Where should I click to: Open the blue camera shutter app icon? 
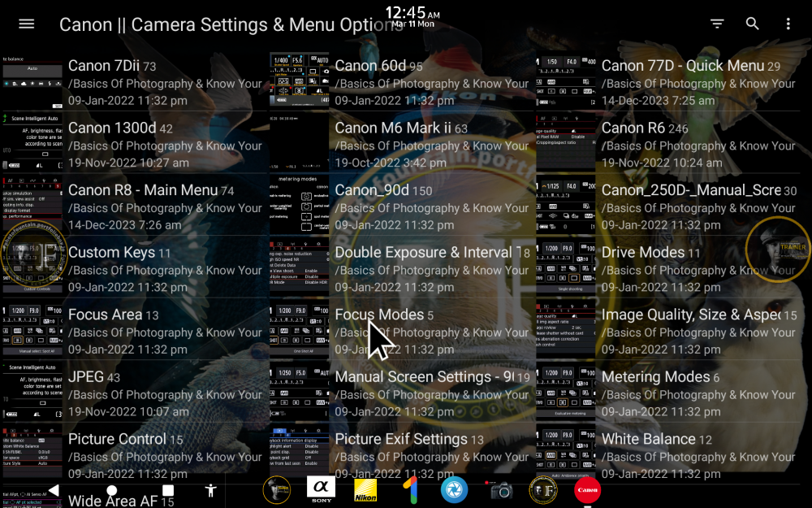[454, 490]
